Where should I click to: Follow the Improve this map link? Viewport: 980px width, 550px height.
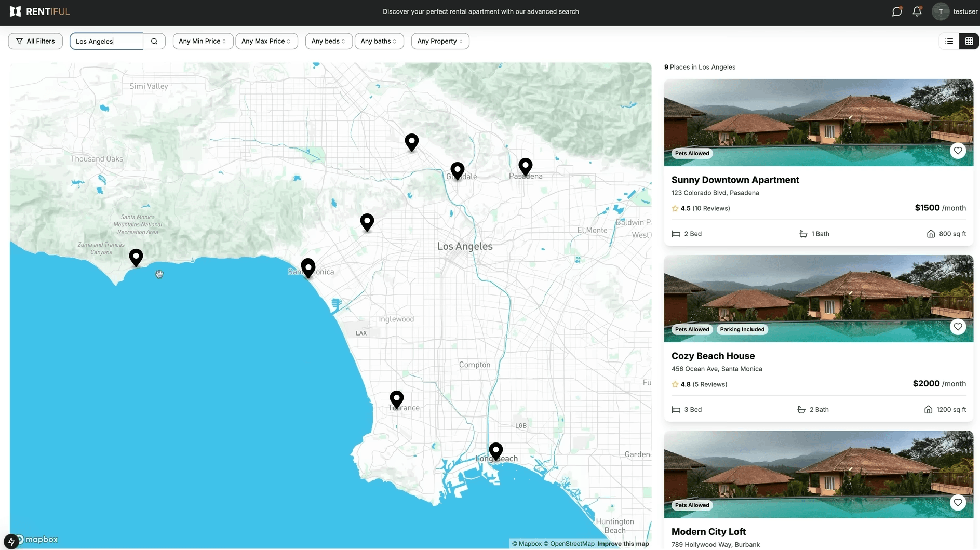click(623, 544)
